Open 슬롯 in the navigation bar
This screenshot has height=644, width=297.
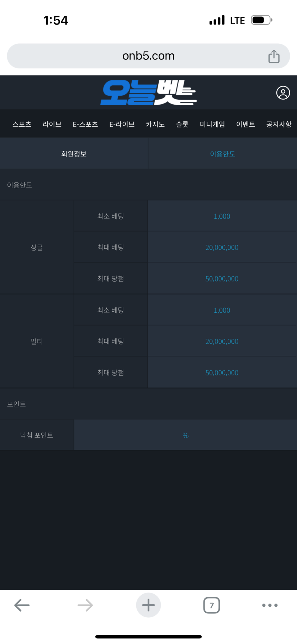pos(182,124)
